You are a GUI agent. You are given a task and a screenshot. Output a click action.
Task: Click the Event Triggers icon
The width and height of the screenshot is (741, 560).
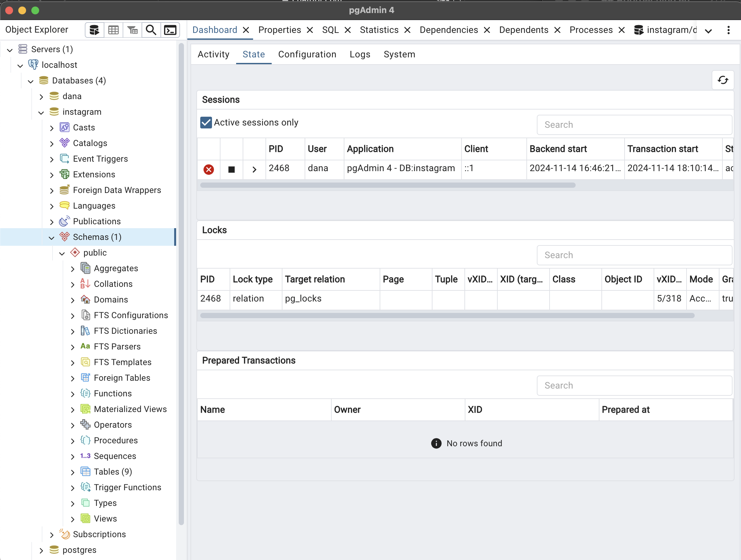(64, 159)
